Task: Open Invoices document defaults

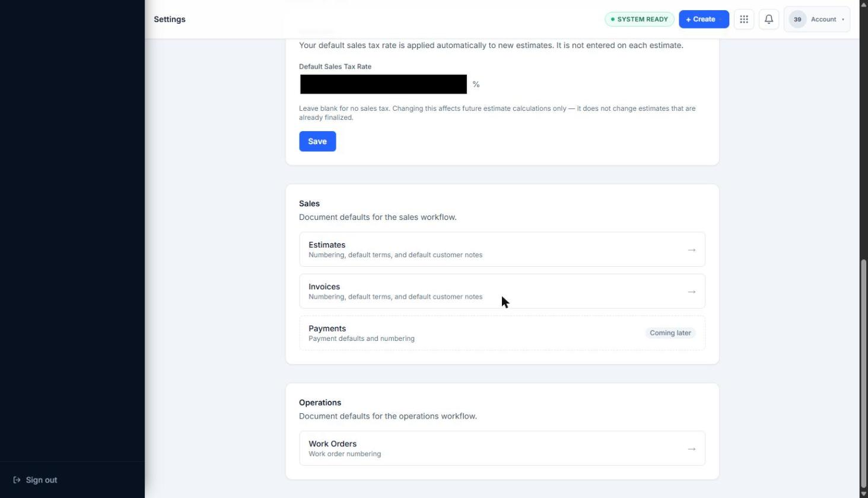Action: pyautogui.click(x=502, y=291)
